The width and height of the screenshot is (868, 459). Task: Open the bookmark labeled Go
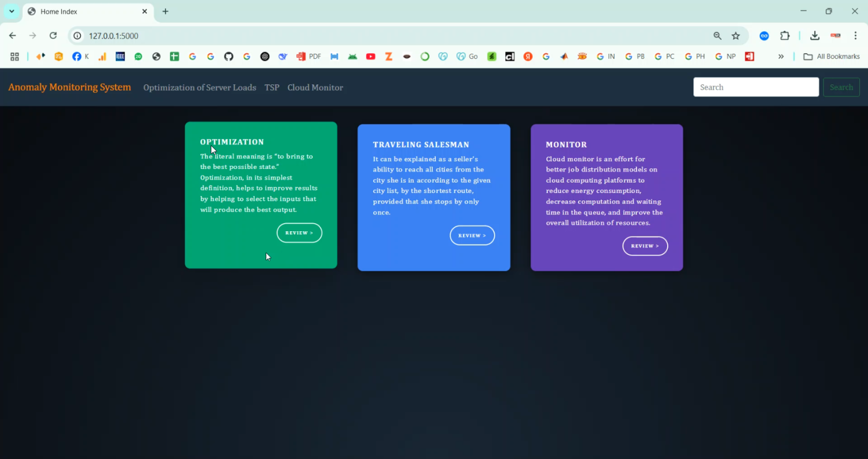pos(467,57)
